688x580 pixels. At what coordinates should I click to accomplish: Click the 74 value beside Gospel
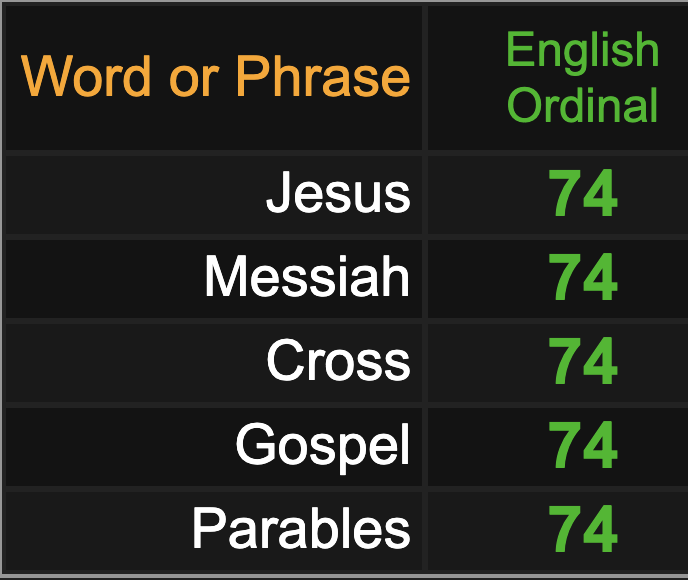click(x=583, y=445)
